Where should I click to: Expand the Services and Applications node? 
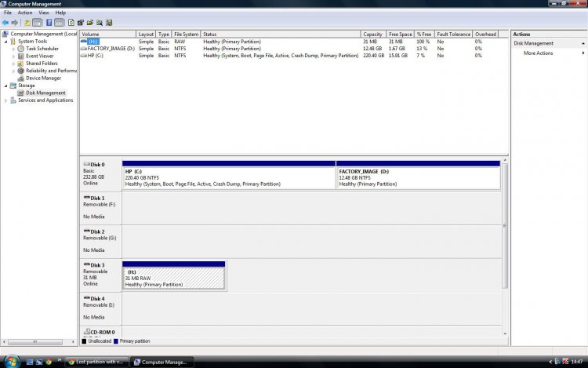click(x=5, y=100)
